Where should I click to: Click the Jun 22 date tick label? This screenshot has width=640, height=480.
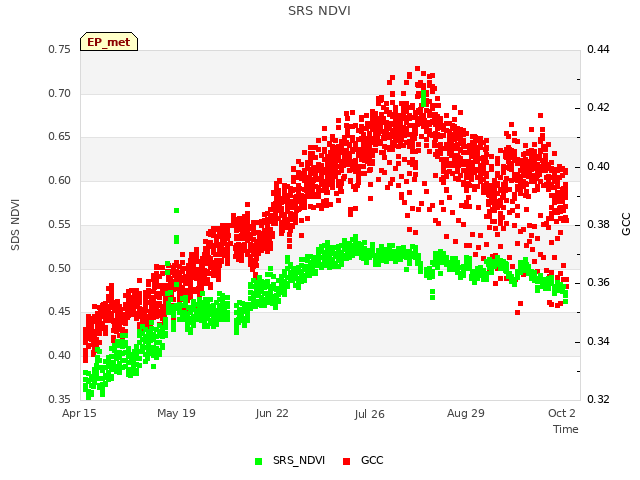(272, 413)
